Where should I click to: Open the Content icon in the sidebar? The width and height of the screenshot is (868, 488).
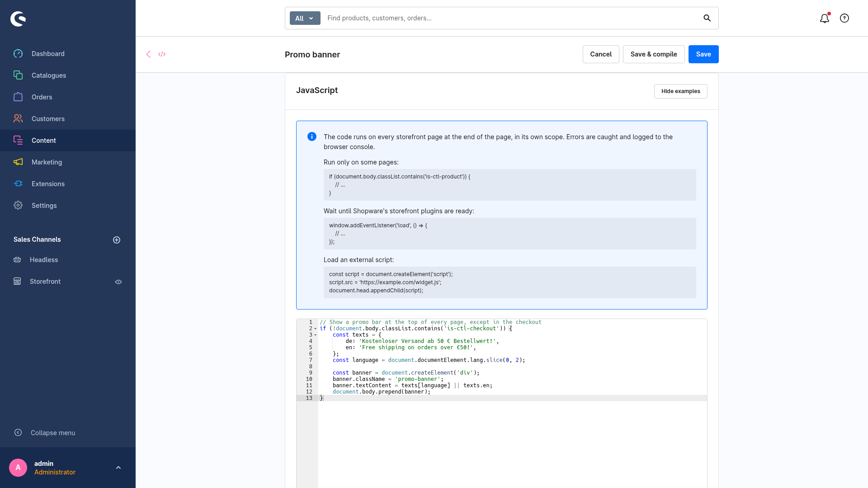[18, 141]
